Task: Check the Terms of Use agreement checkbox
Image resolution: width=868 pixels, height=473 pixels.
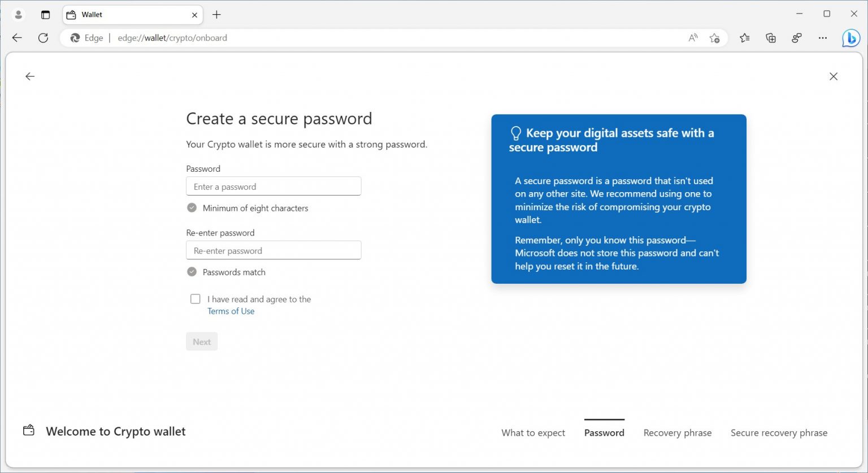Action: (195, 298)
